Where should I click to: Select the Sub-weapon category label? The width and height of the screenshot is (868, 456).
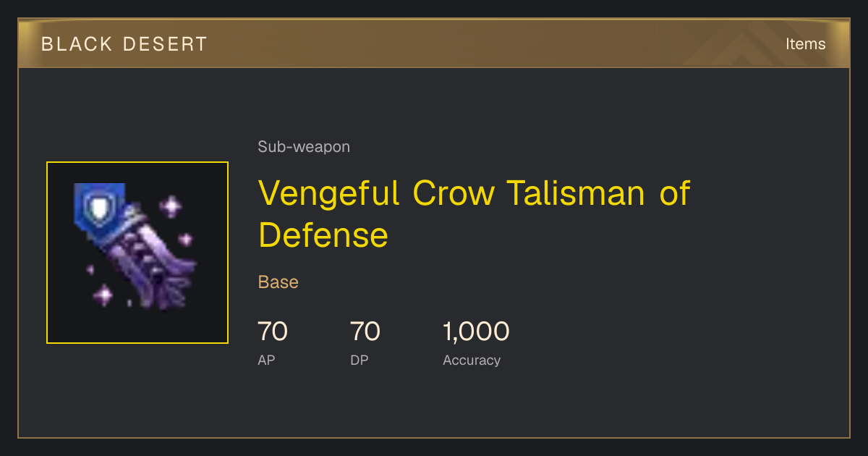point(304,147)
